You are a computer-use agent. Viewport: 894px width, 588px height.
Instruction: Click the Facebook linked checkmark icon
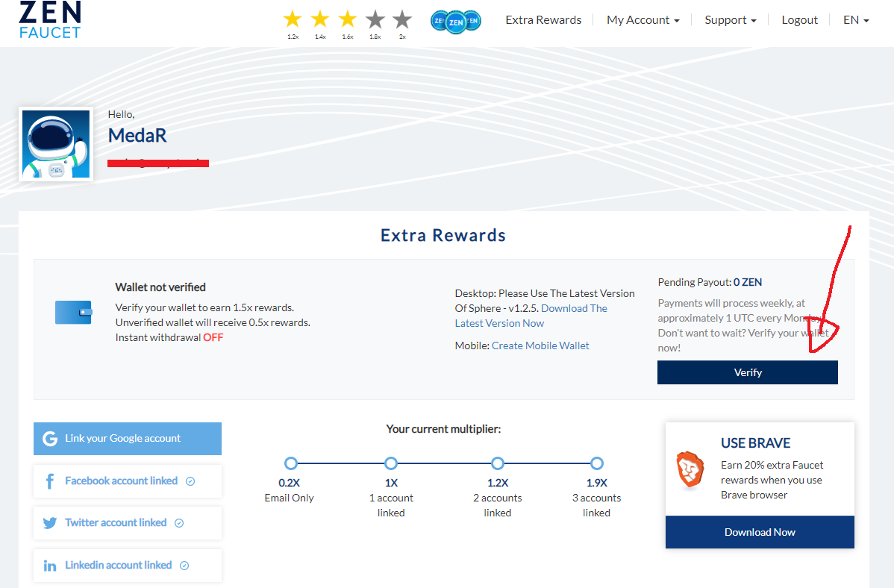pyautogui.click(x=190, y=481)
